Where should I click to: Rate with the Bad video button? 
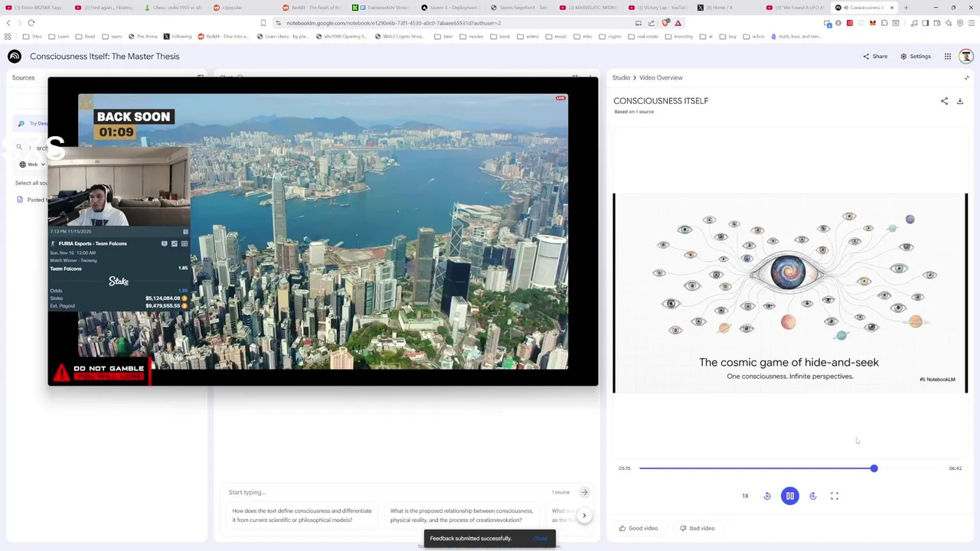click(697, 528)
